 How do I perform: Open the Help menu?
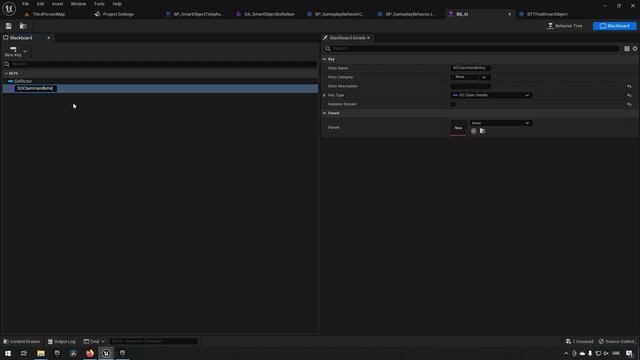(117, 4)
